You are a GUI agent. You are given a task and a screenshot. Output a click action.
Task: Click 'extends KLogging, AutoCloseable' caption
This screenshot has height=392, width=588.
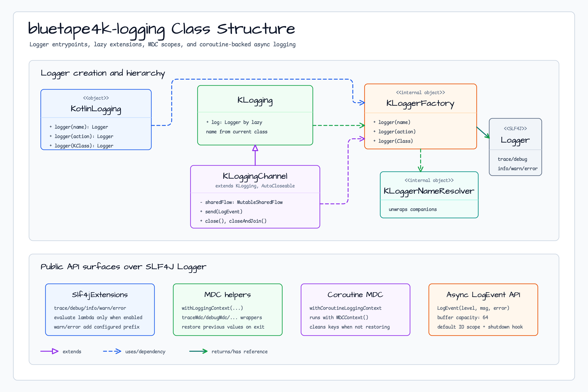click(255, 186)
